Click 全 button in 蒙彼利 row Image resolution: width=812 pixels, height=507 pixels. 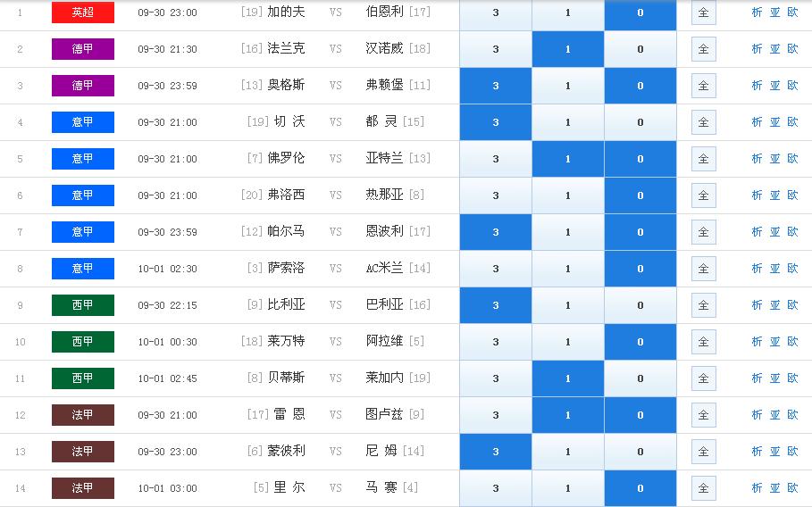pos(704,452)
